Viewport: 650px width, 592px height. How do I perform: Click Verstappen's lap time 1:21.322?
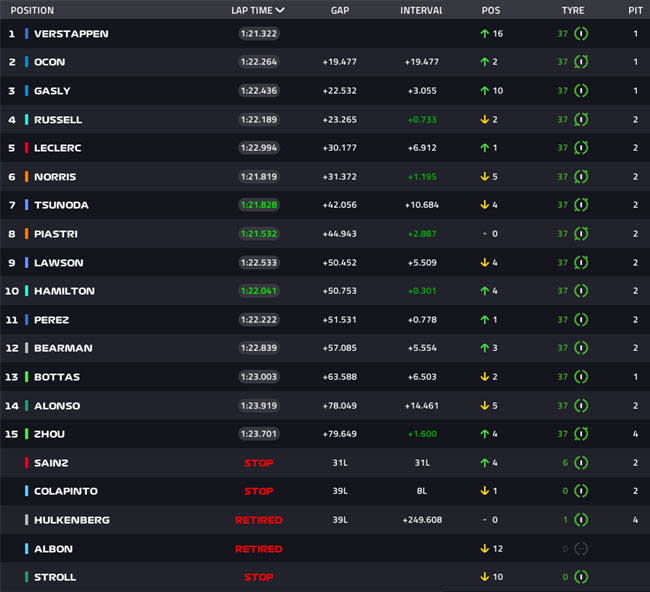pos(259,34)
